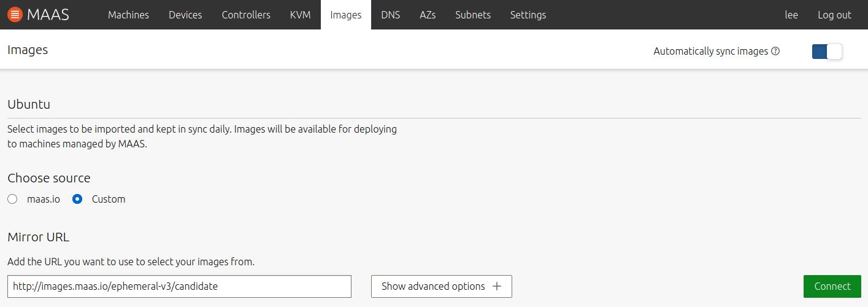Click the MAAS logo icon
Screen dimensions: 868x307
coord(15,14)
